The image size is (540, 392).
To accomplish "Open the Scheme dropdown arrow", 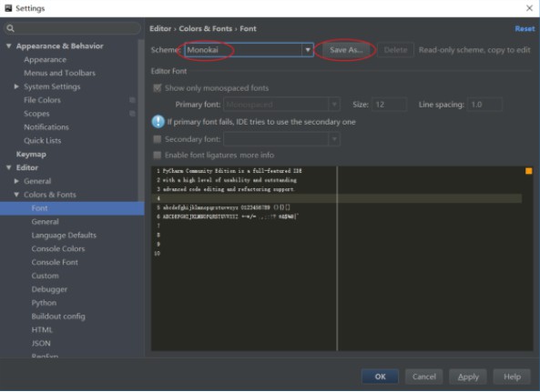I will tap(308, 50).
